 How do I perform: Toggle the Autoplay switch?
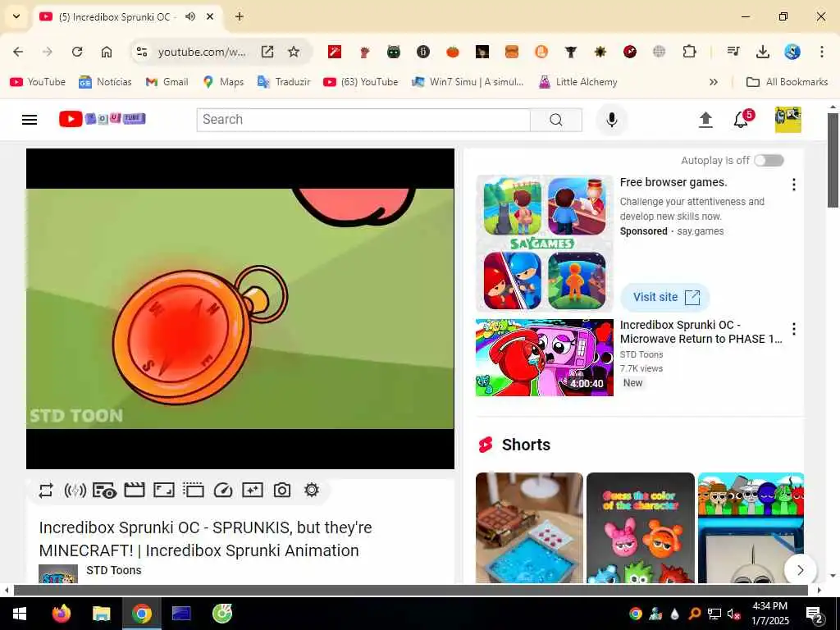click(x=769, y=160)
